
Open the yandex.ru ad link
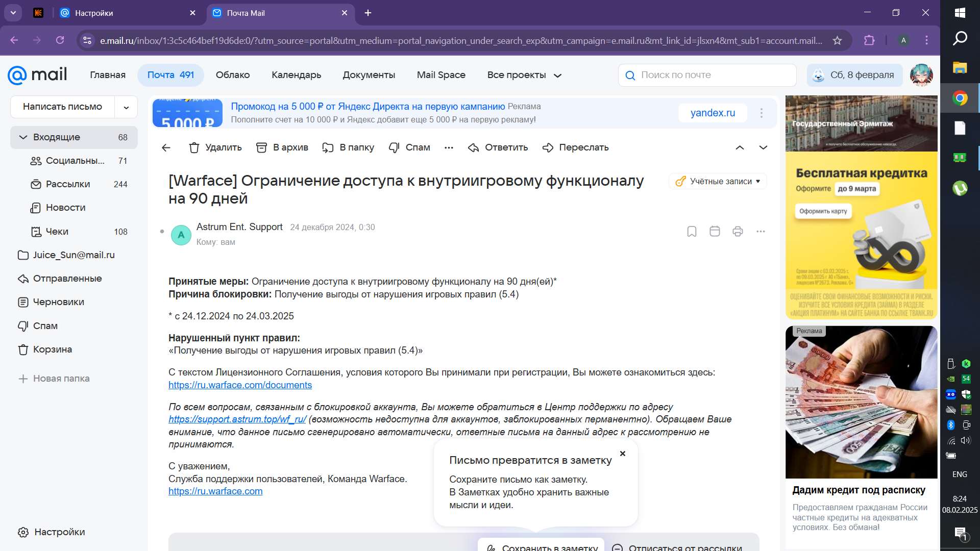pyautogui.click(x=713, y=113)
